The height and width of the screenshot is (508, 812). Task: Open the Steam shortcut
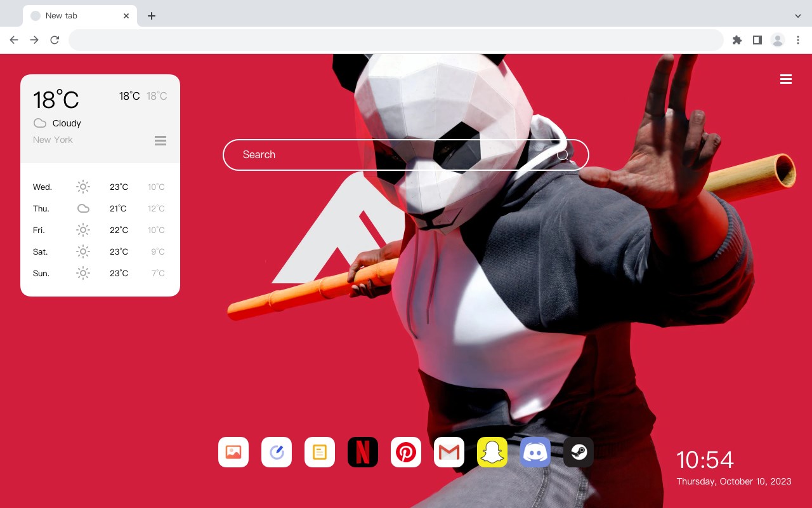pos(579,452)
